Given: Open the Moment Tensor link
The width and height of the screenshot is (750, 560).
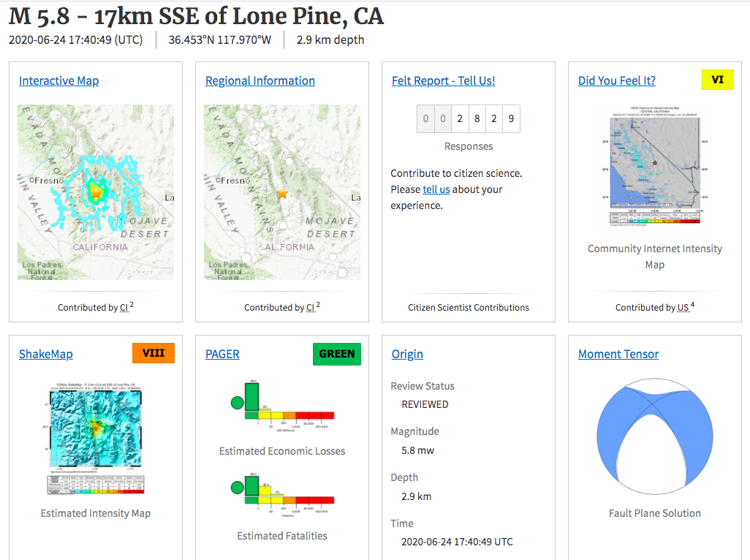Looking at the screenshot, I should click(618, 355).
